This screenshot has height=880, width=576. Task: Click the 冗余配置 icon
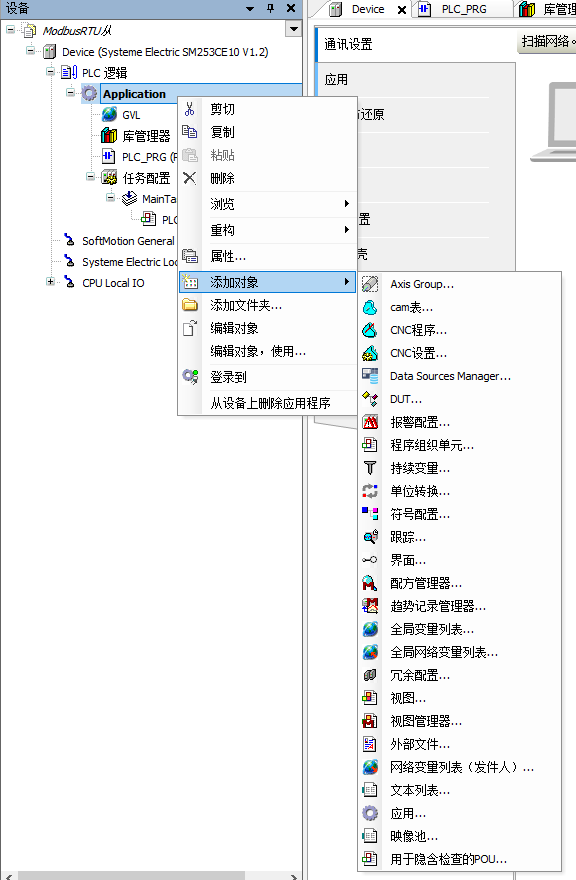pos(369,675)
